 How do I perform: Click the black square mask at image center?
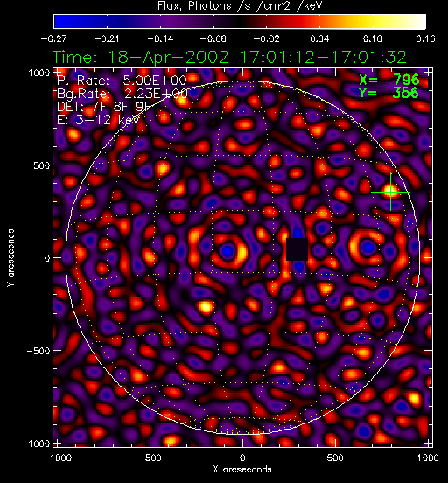click(297, 249)
